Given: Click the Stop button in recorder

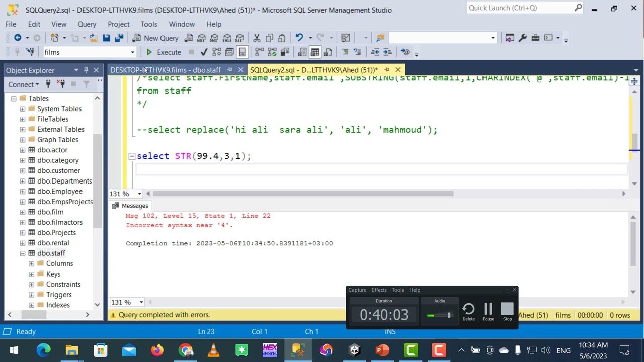Looking at the screenshot, I should pos(507,312).
